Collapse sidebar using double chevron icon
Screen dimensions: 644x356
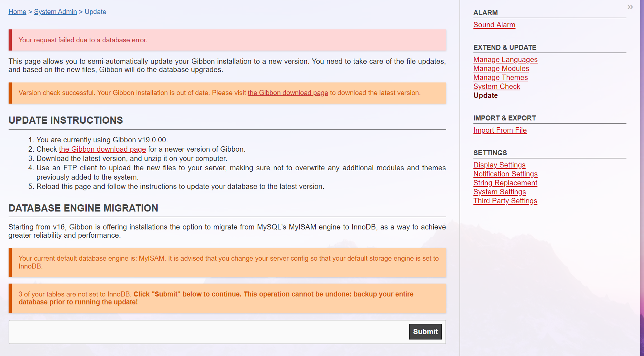click(x=630, y=7)
